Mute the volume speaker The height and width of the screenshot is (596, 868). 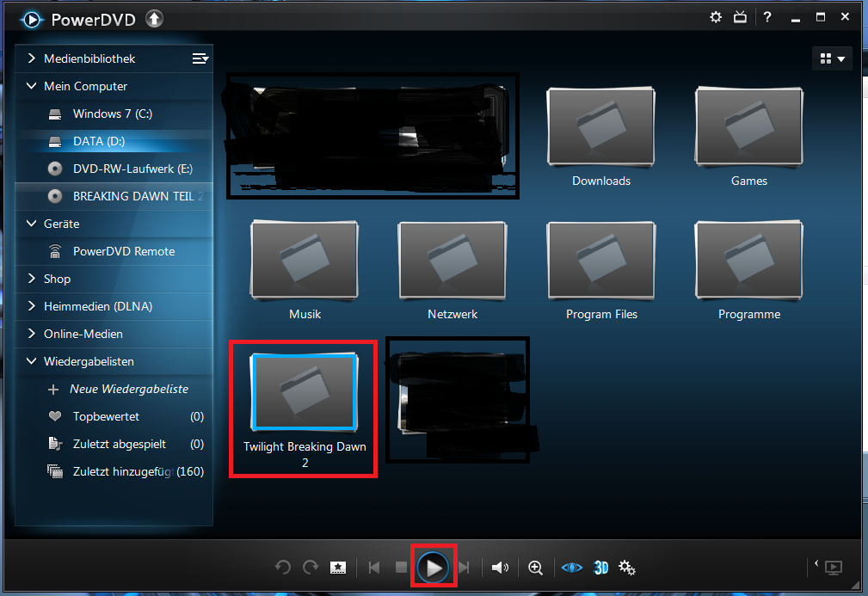[500, 568]
